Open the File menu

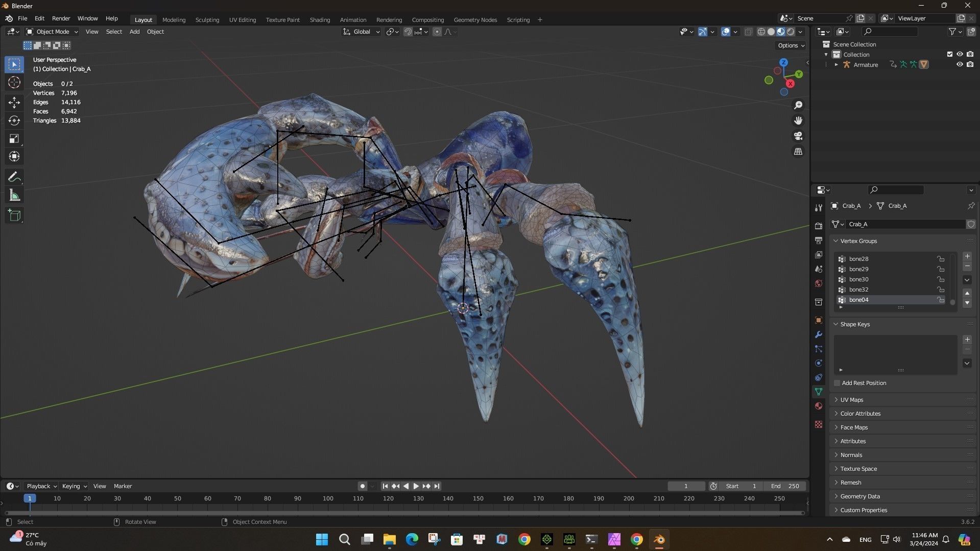22,18
